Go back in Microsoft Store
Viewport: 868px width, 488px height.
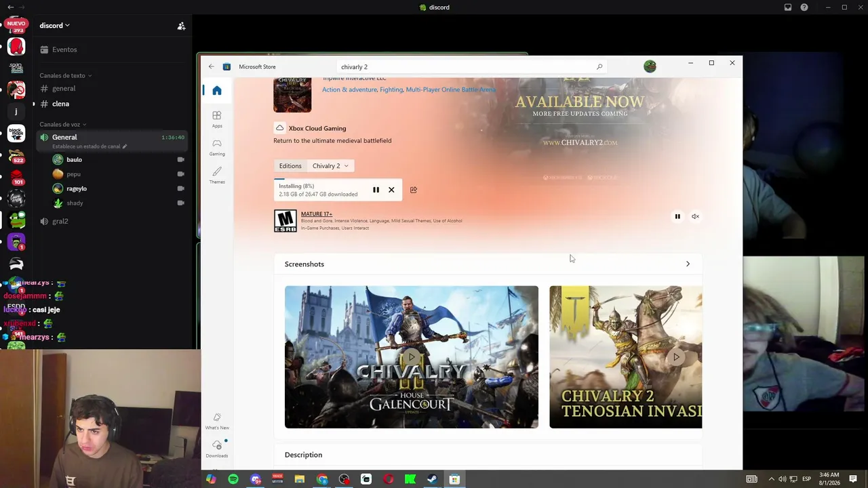(212, 66)
